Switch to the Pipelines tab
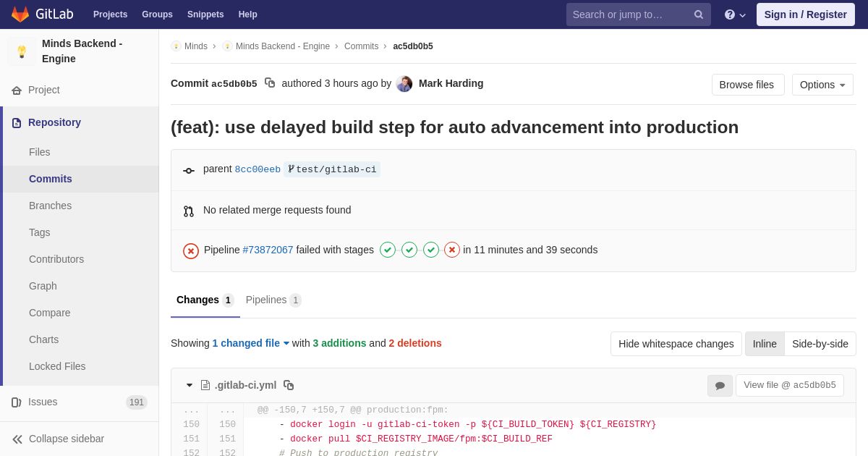Screen dimensions: 868x456 (273, 300)
